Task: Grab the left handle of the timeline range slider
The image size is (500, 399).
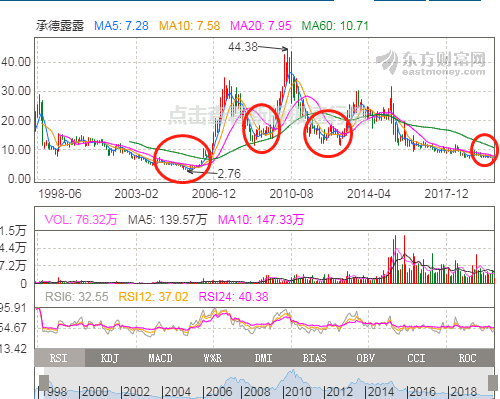Action: tap(44, 383)
